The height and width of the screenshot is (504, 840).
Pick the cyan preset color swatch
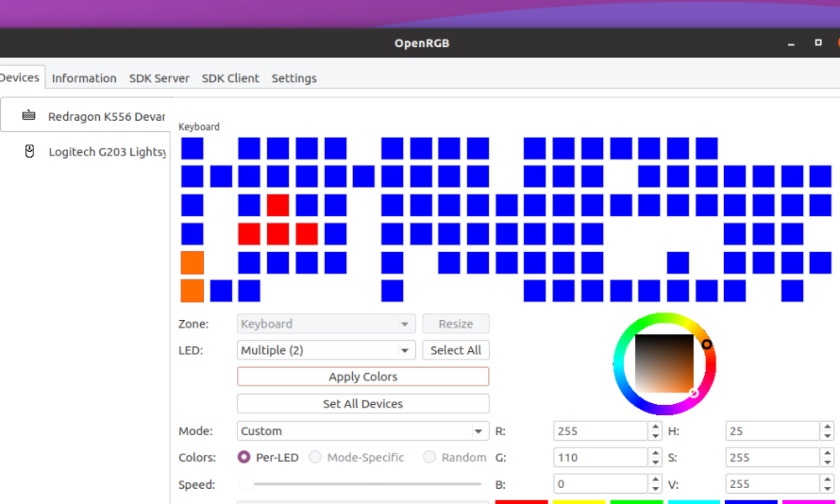[694, 501]
